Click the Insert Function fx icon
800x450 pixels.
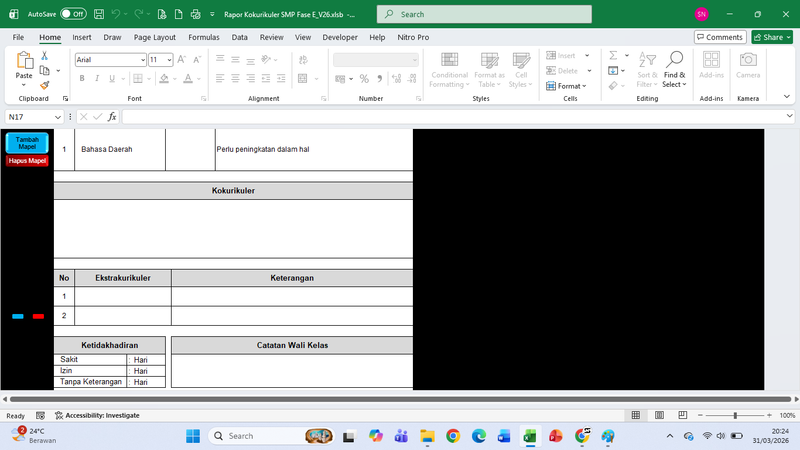coord(112,117)
